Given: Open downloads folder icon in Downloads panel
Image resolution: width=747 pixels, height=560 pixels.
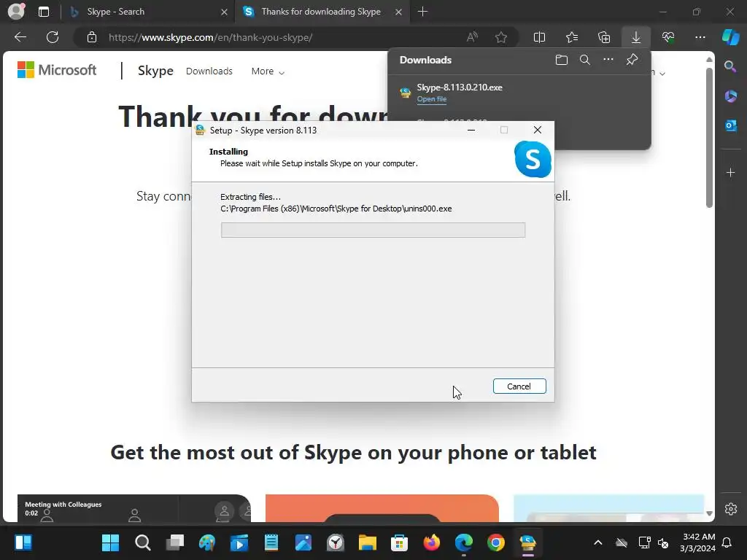Looking at the screenshot, I should [562, 60].
